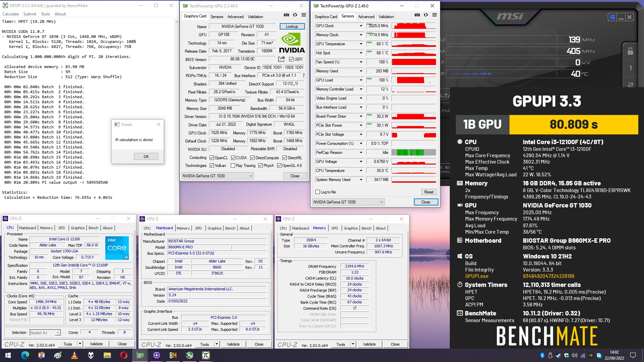Open the notification center icon

pyautogui.click(x=633, y=355)
